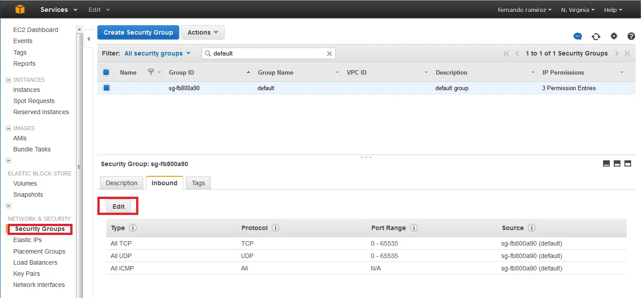Screen dimensions: 644x298
Task: Clear the search filter X icon
Action: point(330,53)
